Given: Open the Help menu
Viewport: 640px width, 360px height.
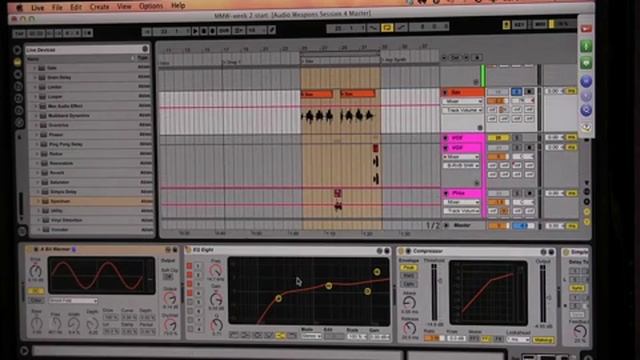Looking at the screenshot, I should click(178, 5).
